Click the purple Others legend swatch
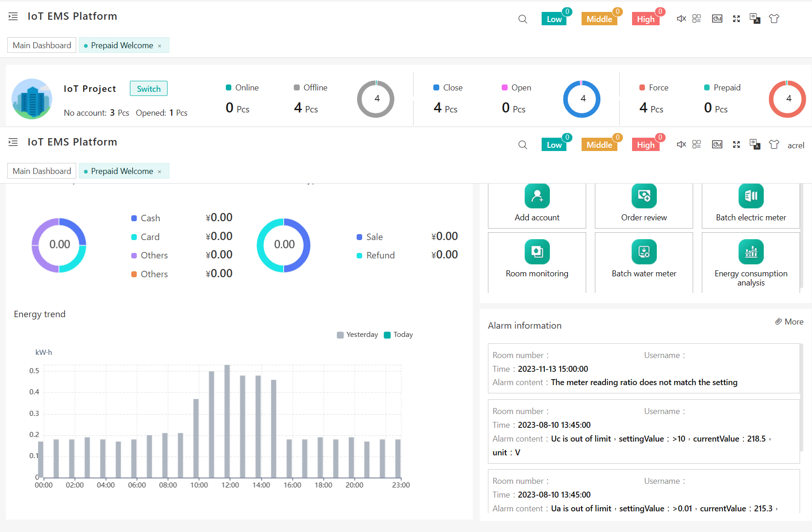 134,256
